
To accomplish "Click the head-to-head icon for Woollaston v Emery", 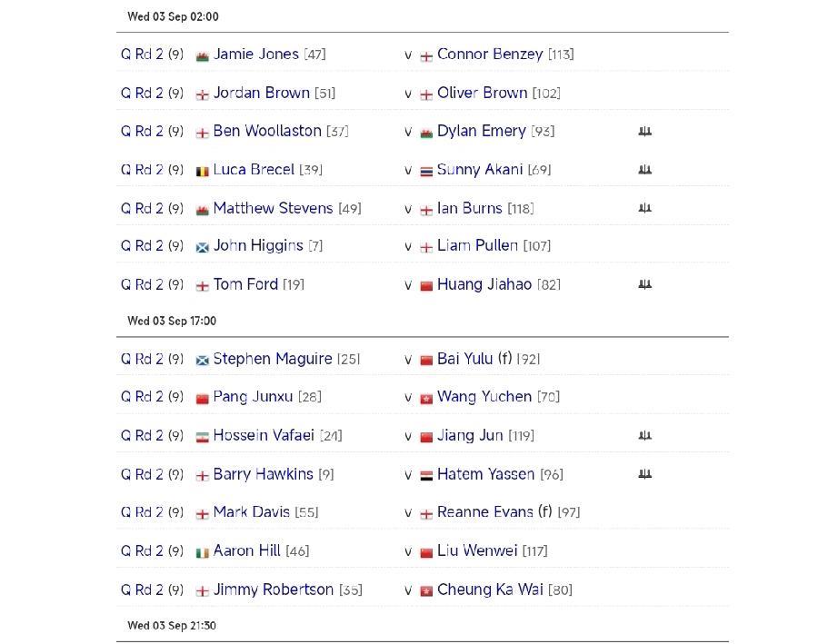I will pos(644,132).
